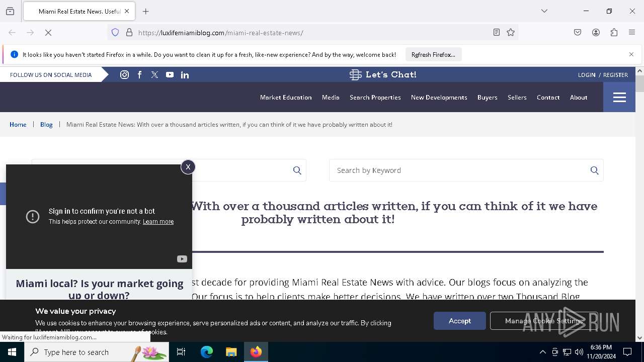Open File Explorer from taskbar
Image resolution: width=644 pixels, height=362 pixels.
[x=231, y=352]
